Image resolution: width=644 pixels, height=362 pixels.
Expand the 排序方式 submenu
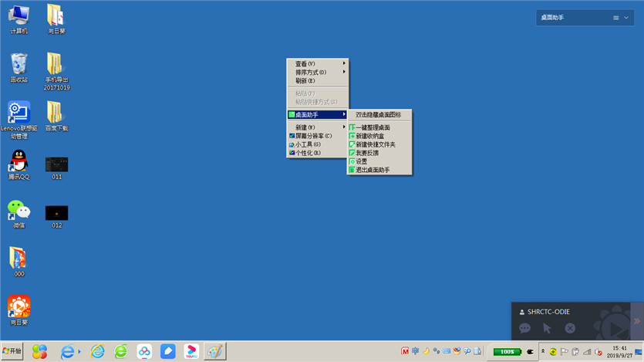tap(317, 72)
